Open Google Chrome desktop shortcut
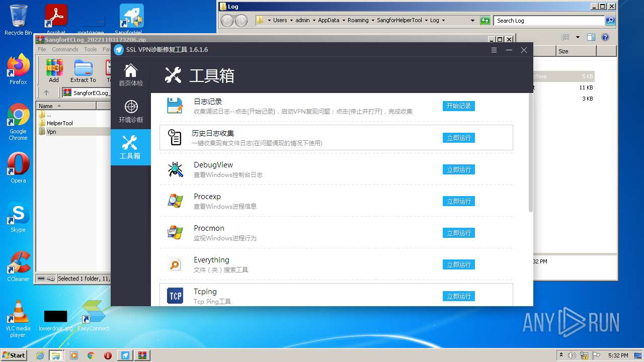 (x=18, y=122)
